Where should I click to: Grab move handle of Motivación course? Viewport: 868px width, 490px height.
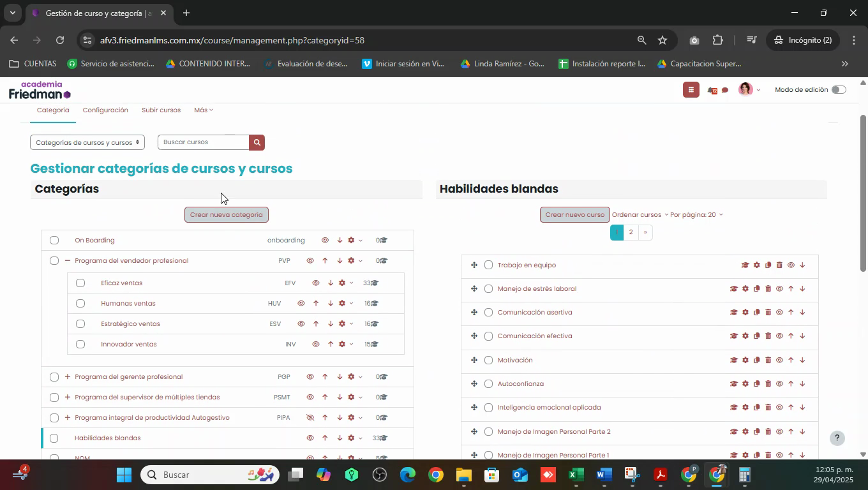pos(474,360)
